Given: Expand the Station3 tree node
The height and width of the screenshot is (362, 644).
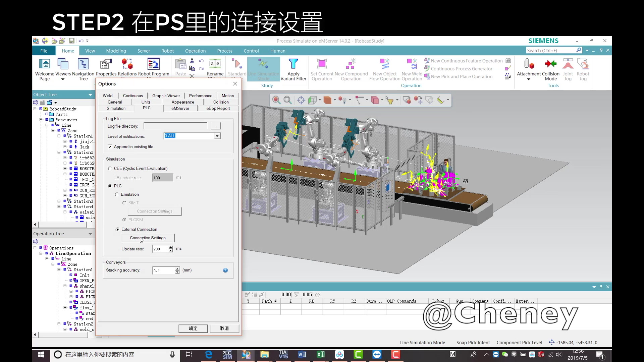Looking at the screenshot, I should tap(59, 201).
